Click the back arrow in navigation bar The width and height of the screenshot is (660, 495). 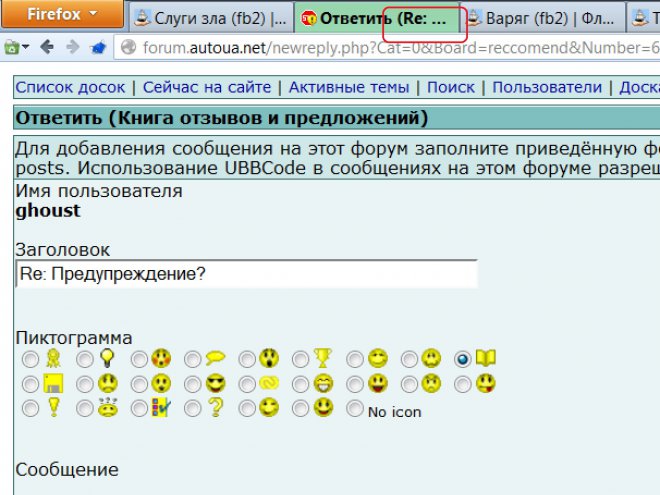click(48, 47)
